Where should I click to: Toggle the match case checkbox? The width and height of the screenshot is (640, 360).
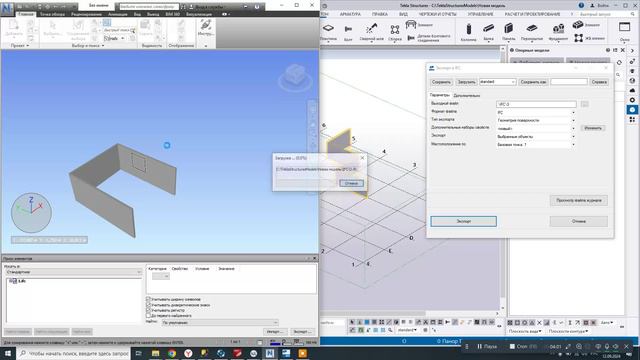[149, 310]
